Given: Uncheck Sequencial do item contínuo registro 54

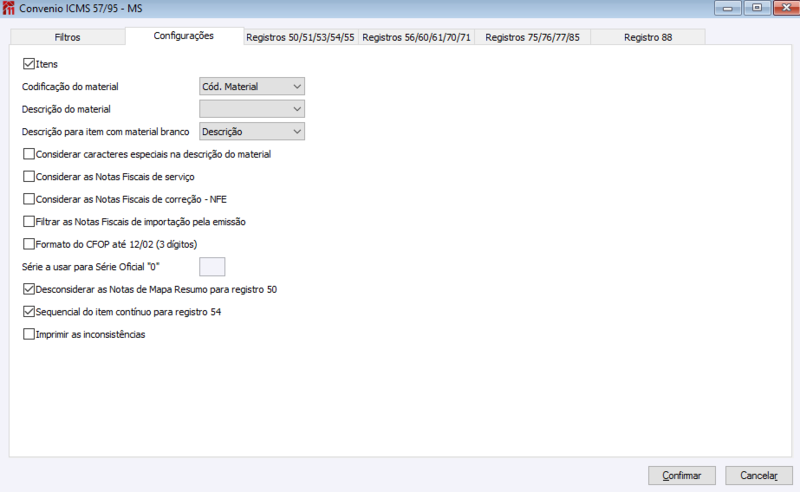Looking at the screenshot, I should pos(29,312).
